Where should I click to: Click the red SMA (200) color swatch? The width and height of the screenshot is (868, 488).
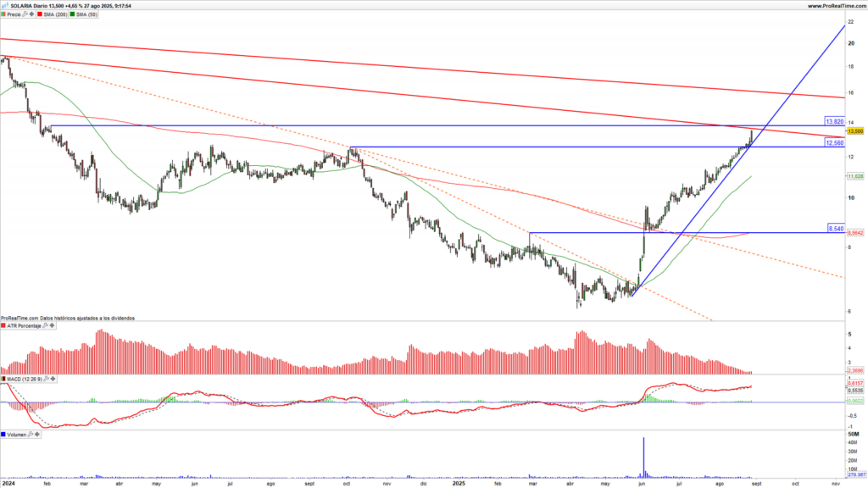point(39,14)
